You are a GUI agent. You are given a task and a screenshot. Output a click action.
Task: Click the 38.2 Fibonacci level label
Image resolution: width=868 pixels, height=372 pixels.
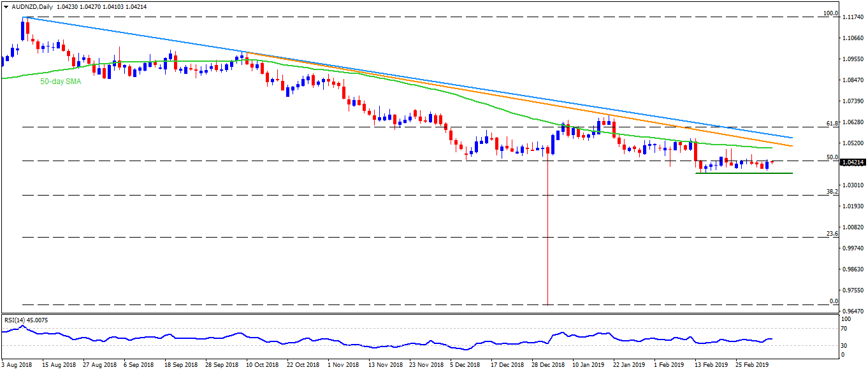831,191
